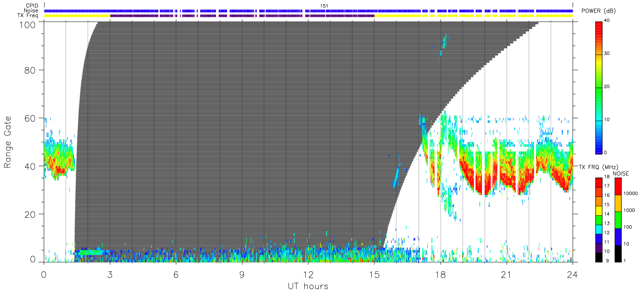The height and width of the screenshot is (297, 644).
Task: Select the power colorbar gradient scale
Action: pos(599,87)
